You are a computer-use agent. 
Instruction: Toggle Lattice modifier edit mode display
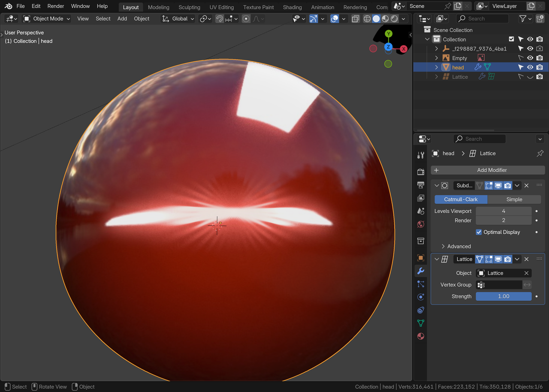click(x=489, y=259)
